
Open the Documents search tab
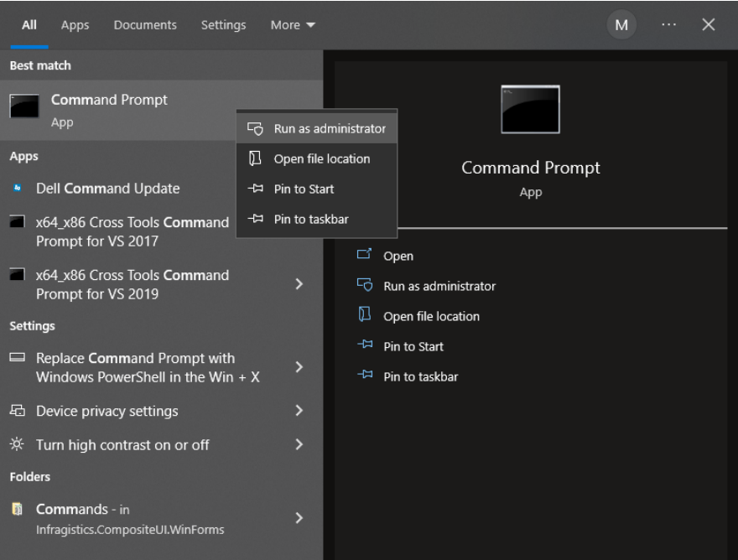coord(145,25)
